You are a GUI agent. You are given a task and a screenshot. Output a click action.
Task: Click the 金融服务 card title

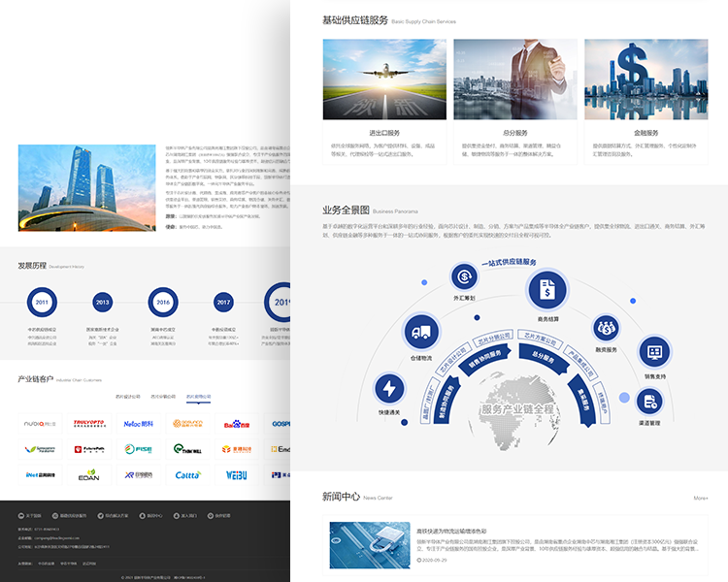pos(646,133)
